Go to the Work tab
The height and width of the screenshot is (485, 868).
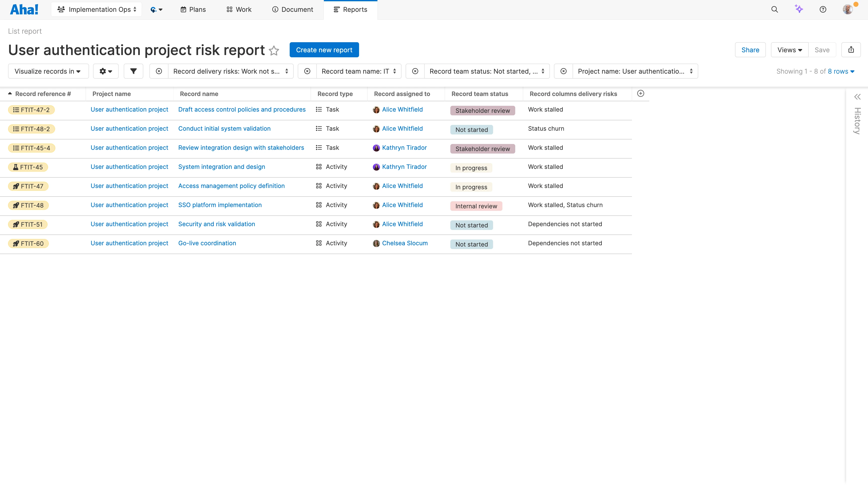point(239,10)
